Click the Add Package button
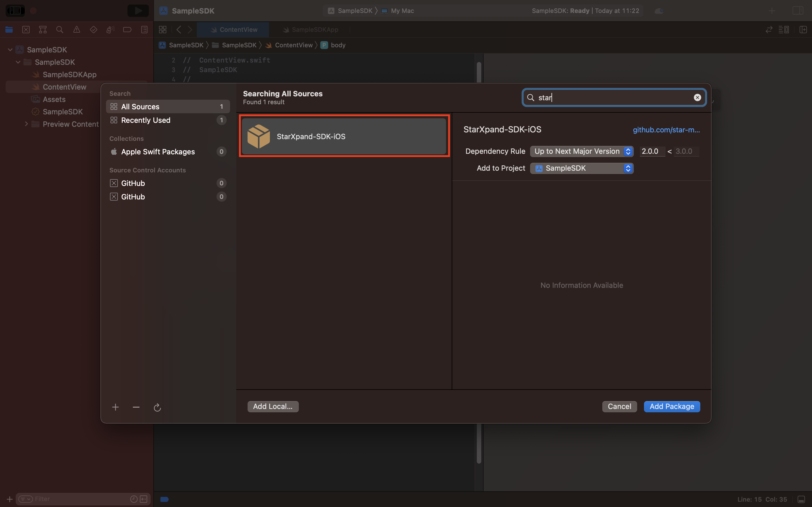This screenshot has width=812, height=507. click(672, 406)
